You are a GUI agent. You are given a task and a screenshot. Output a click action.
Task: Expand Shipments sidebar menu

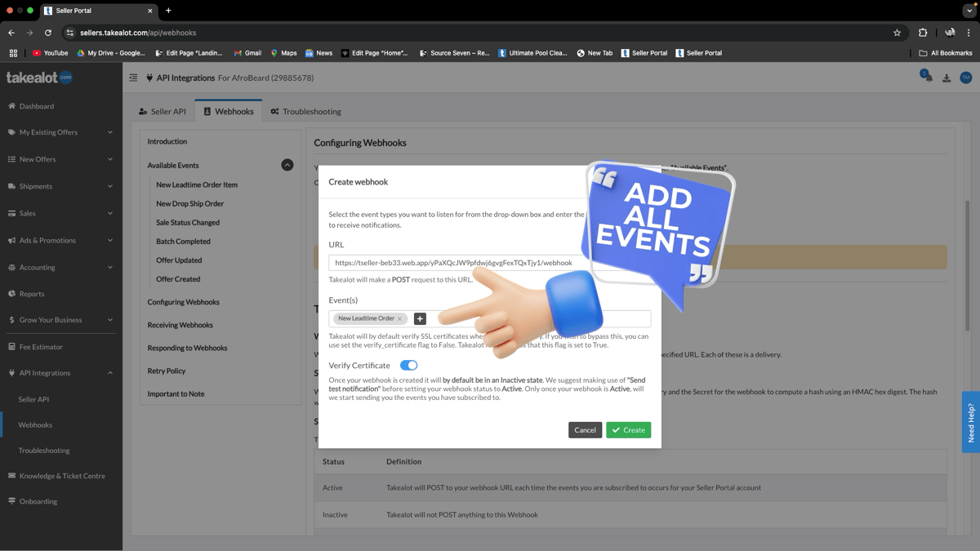point(61,186)
